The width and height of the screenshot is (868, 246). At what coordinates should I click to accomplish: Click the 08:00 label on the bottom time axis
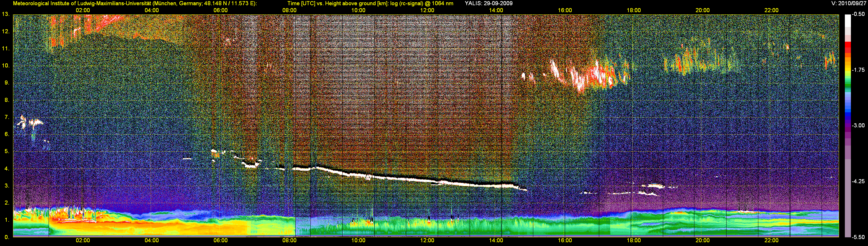[289, 241]
